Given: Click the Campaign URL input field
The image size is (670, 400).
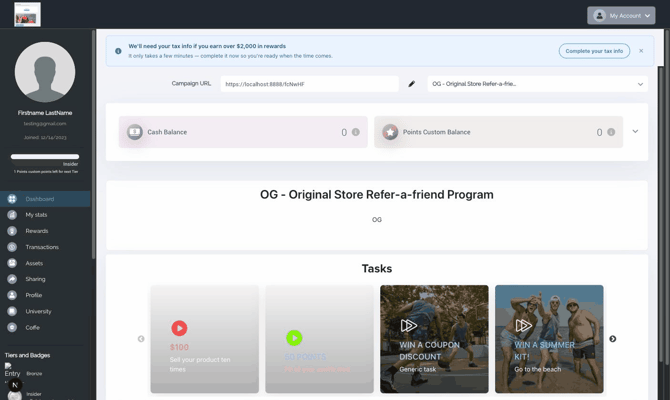Looking at the screenshot, I should click(x=309, y=84).
